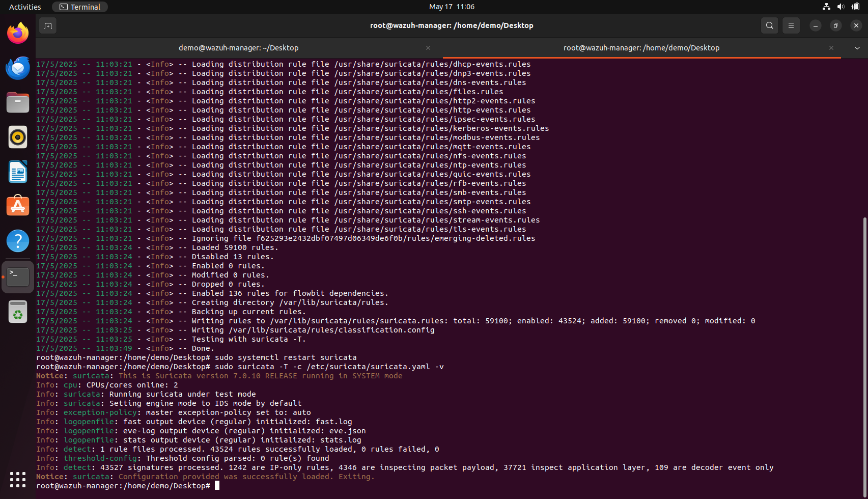Click the 'Testing with suricata -T.' line

point(171,339)
